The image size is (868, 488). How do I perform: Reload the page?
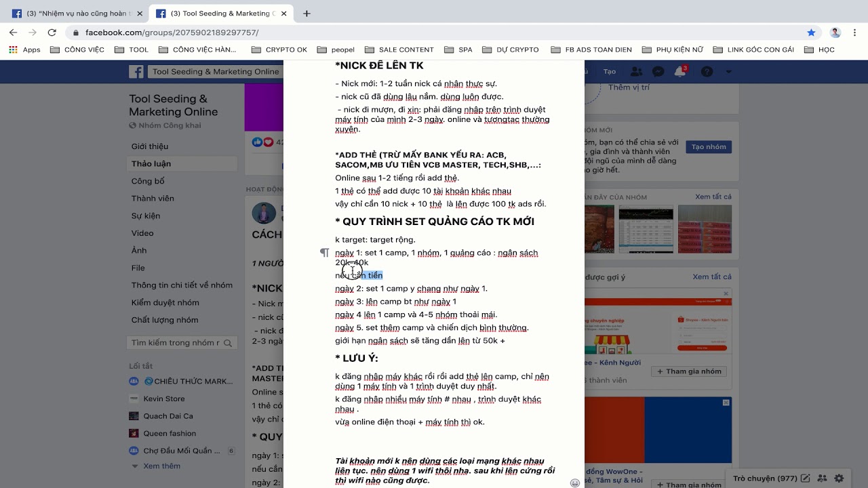pos(52,32)
